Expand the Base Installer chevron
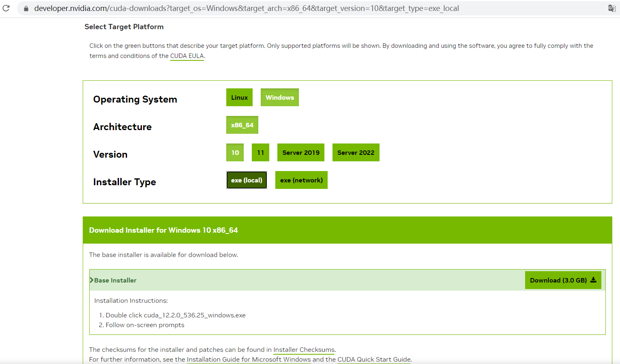The width and height of the screenshot is (620, 364). (x=92, y=280)
